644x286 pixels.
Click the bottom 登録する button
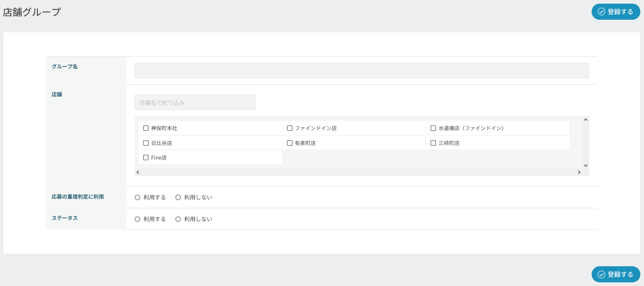615,274
